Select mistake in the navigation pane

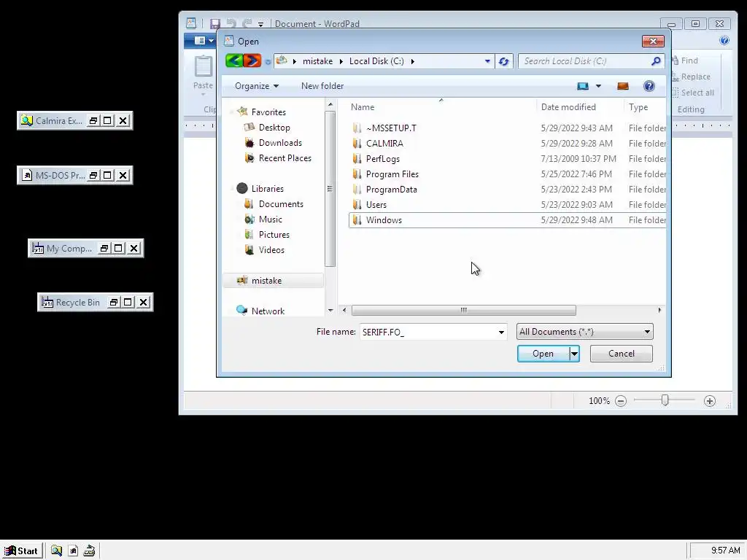273,281
